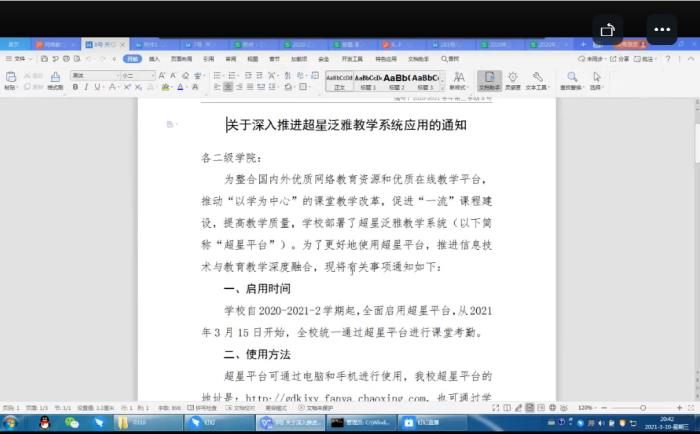Viewport: 700px width, 434px height.
Task: Center-align the paragraph text
Action: pyautogui.click(x=229, y=87)
